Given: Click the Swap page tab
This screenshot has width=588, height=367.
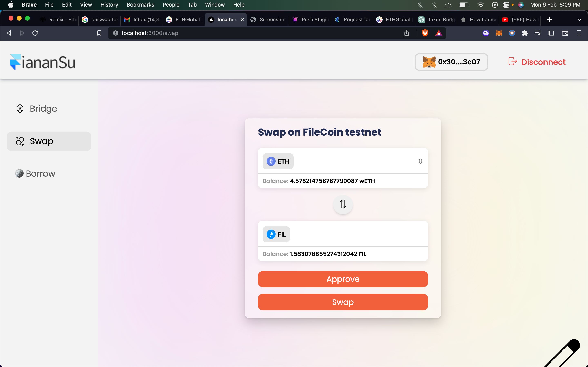Looking at the screenshot, I should pos(49,141).
